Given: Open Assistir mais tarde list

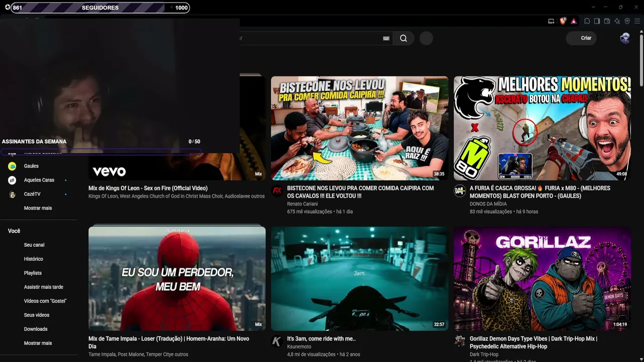Looking at the screenshot, I should tap(44, 287).
